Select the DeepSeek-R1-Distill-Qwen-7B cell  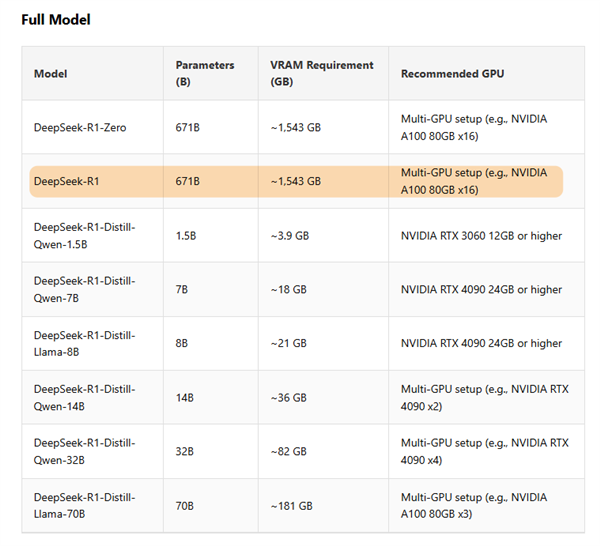85,289
